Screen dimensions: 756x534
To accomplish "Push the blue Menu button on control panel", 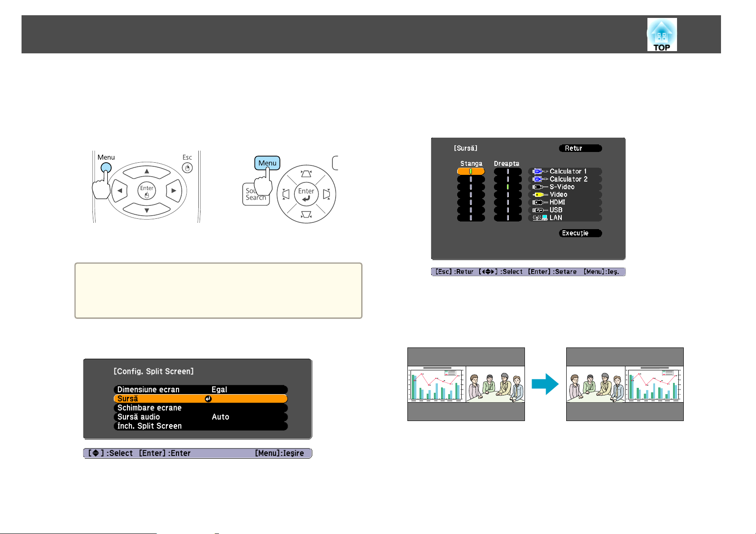I will [267, 163].
